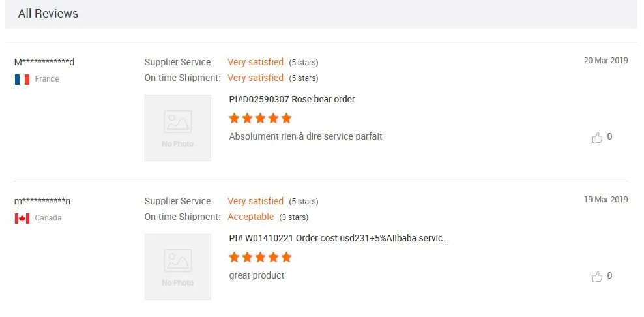Open PI#D02590307 Rose bear order link
Viewport: 644px width, 317px height.
pos(292,99)
